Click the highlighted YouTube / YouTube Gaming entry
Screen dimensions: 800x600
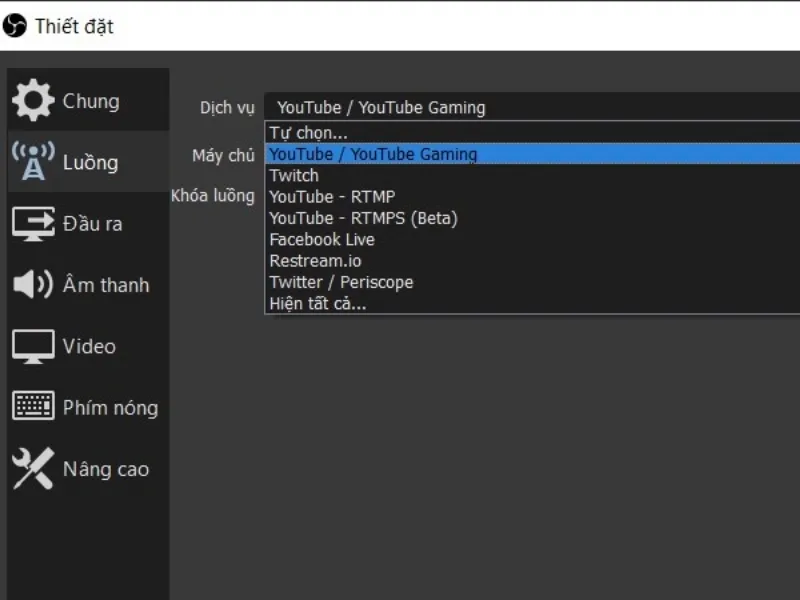(373, 154)
